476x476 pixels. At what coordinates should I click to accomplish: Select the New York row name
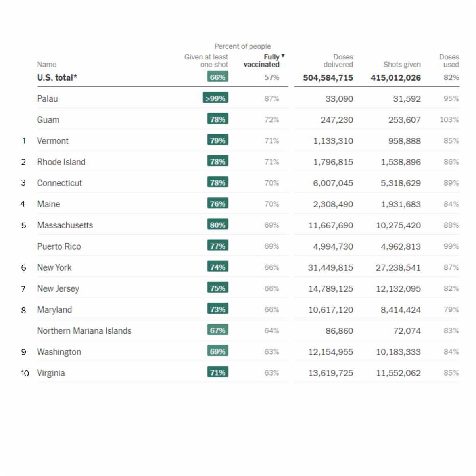[54, 267]
